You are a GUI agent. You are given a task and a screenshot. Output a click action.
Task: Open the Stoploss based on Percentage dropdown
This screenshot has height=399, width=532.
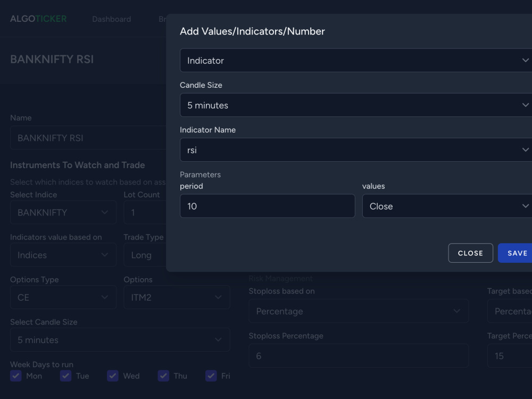pyautogui.click(x=359, y=311)
